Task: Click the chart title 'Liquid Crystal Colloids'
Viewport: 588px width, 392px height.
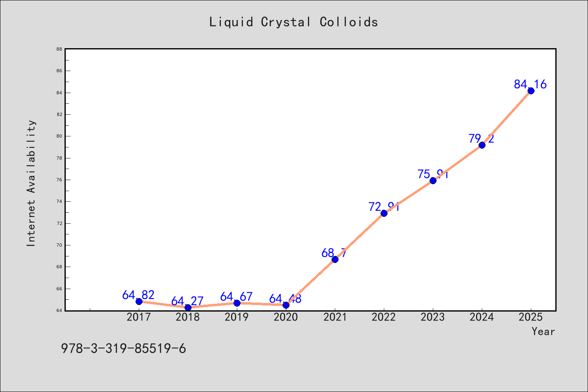Action: click(294, 22)
